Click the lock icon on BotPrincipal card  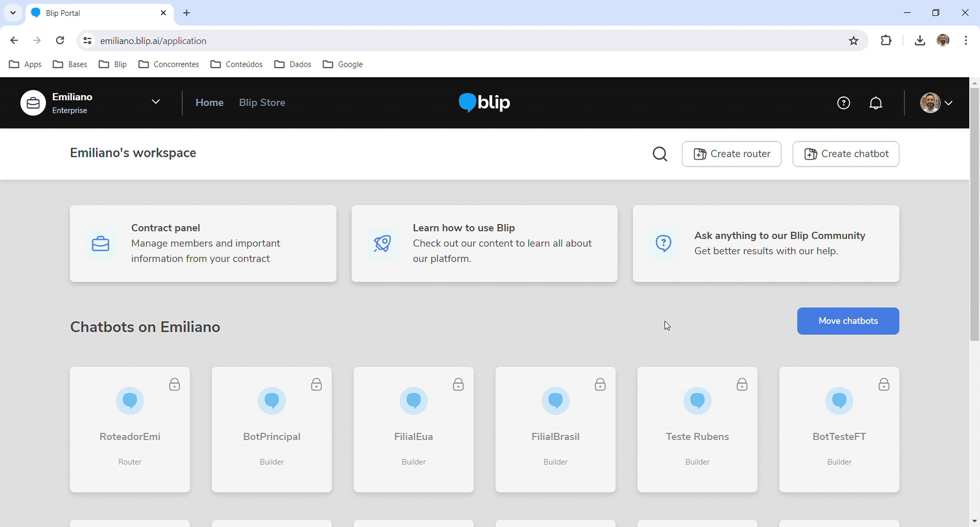(316, 385)
